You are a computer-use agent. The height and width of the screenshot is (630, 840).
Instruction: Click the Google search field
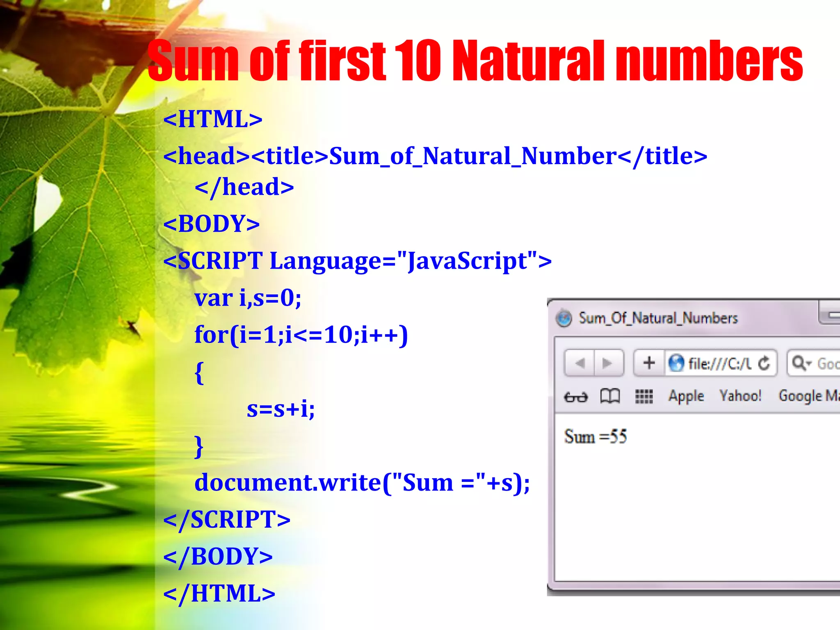[814, 363]
